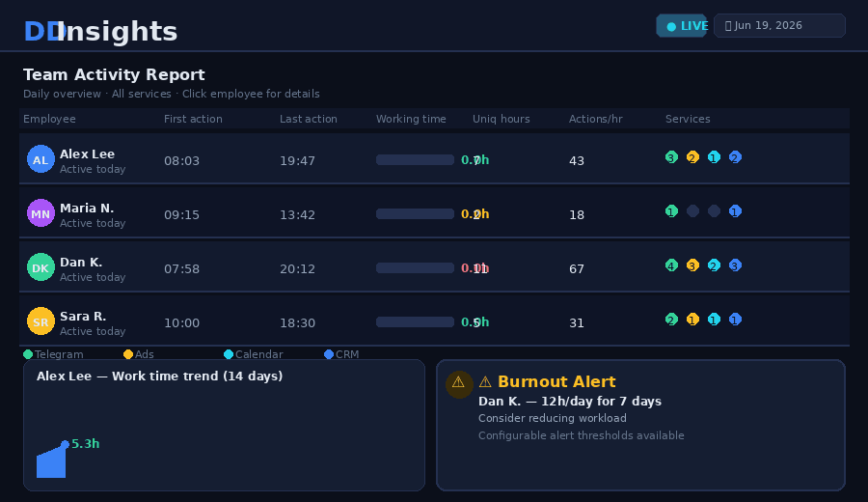The image size is (868, 502).
Task: Click Dan K.'s actions per hour value 67
Action: point(577,269)
